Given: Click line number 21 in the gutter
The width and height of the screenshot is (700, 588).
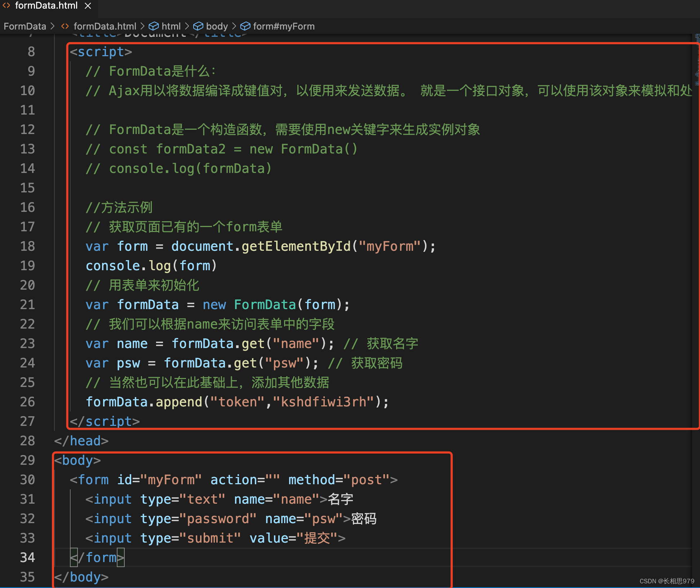Looking at the screenshot, I should tap(27, 304).
